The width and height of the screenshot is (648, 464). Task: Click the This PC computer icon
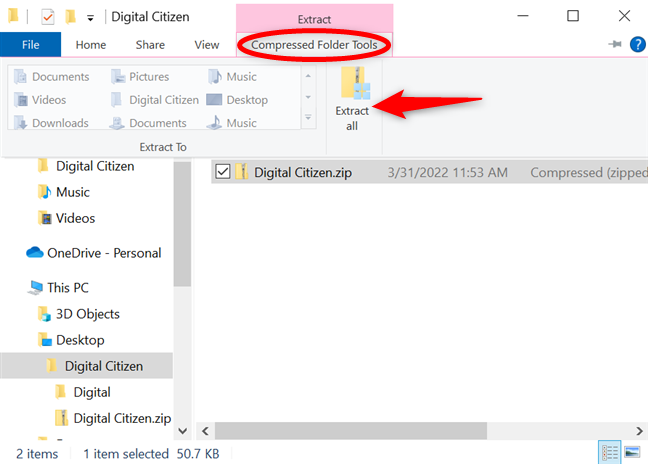click(x=36, y=287)
